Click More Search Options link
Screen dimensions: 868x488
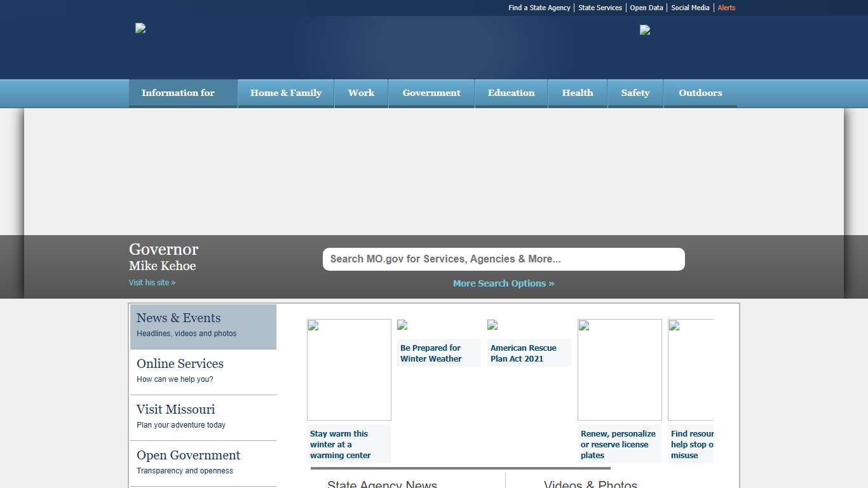503,283
